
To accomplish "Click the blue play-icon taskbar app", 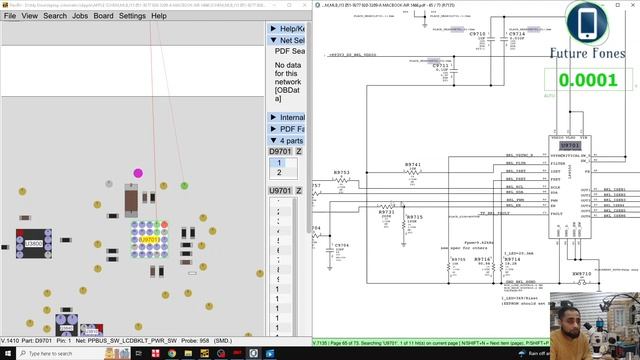I will click(270, 353).
